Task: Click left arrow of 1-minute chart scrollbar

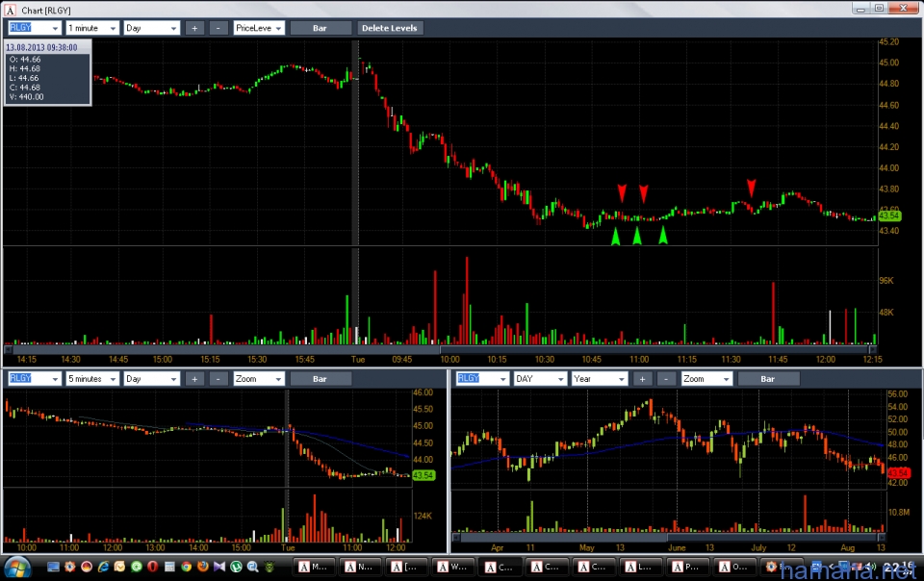Action: tap(9, 350)
